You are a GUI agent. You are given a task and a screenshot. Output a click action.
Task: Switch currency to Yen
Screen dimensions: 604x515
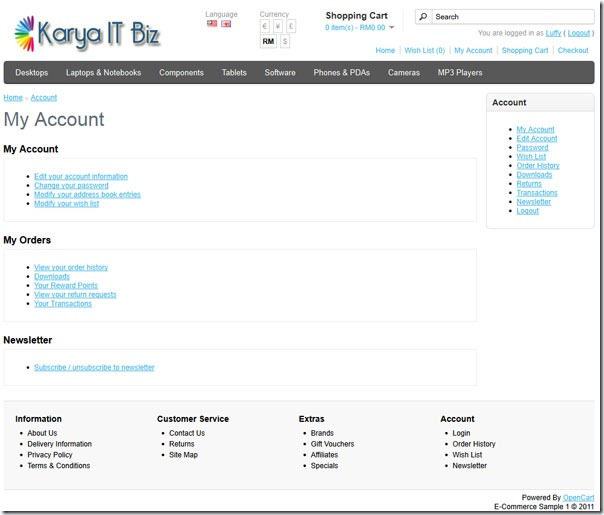(x=278, y=26)
